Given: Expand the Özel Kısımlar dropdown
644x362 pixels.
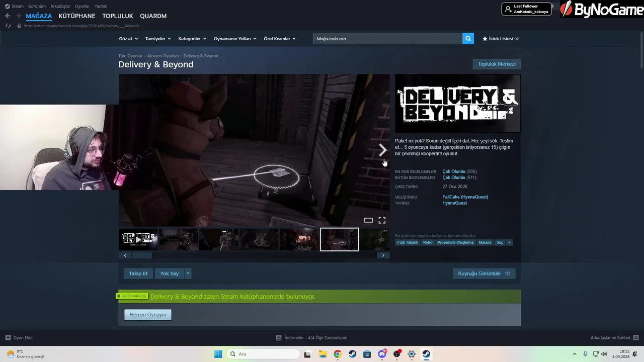Looking at the screenshot, I should pos(280,39).
